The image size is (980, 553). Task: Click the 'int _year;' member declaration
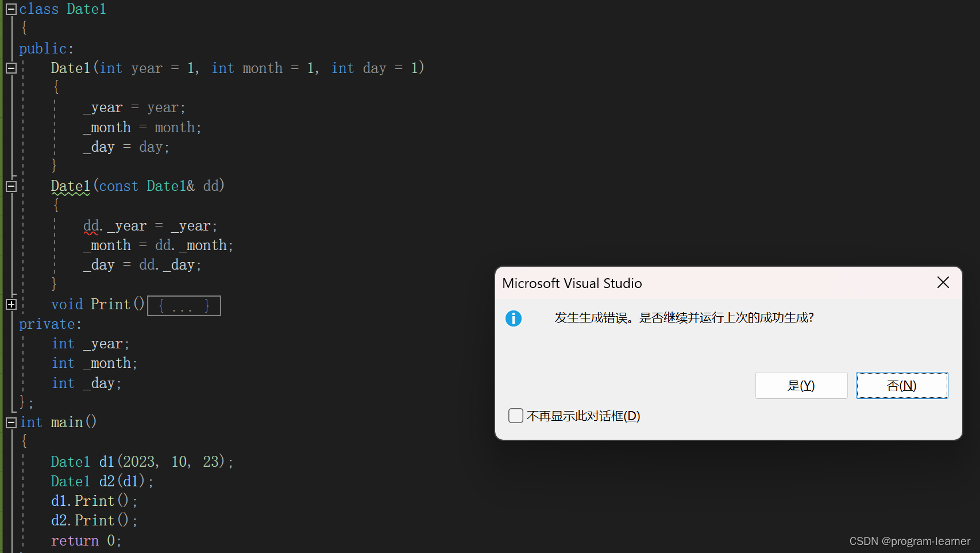[x=91, y=344]
